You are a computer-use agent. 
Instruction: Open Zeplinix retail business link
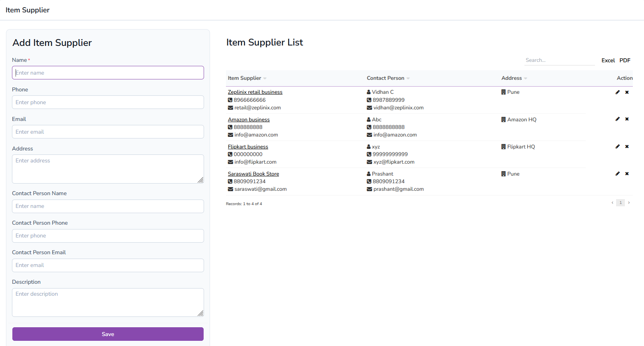tap(255, 92)
